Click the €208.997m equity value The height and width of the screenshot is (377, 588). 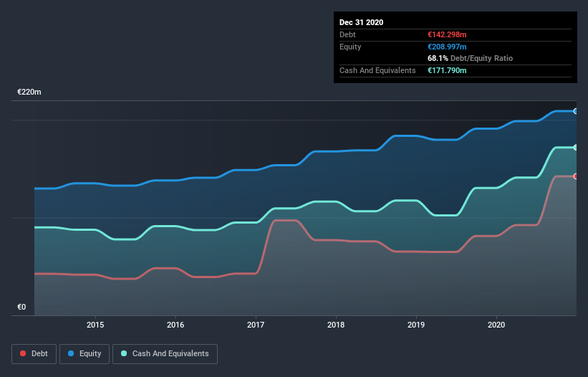click(x=447, y=47)
